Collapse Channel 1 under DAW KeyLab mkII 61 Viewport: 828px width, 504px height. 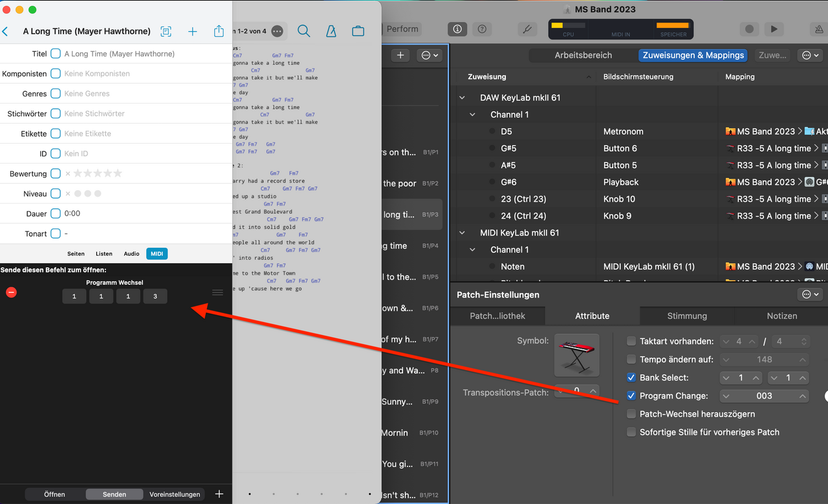click(473, 115)
